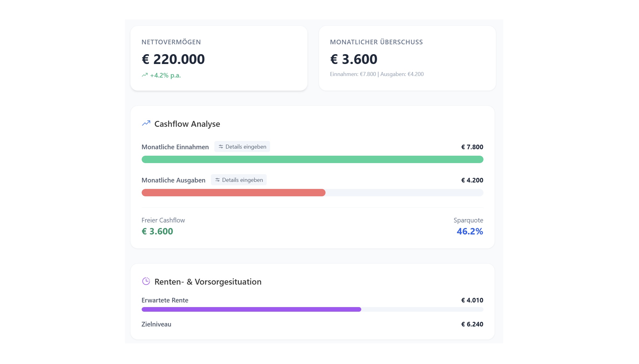Click the purple Erwartete Rente progress bar
Image resolution: width=639 pixels, height=364 pixels.
251,309
